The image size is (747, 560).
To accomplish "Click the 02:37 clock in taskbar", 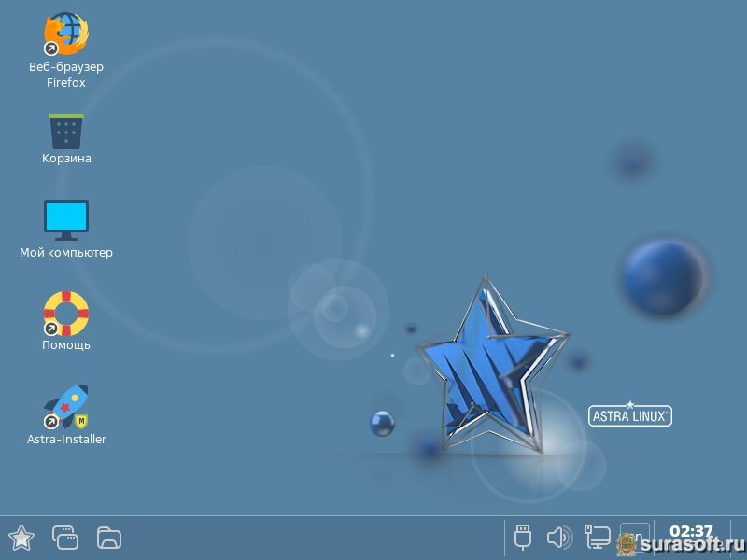I will (691, 531).
